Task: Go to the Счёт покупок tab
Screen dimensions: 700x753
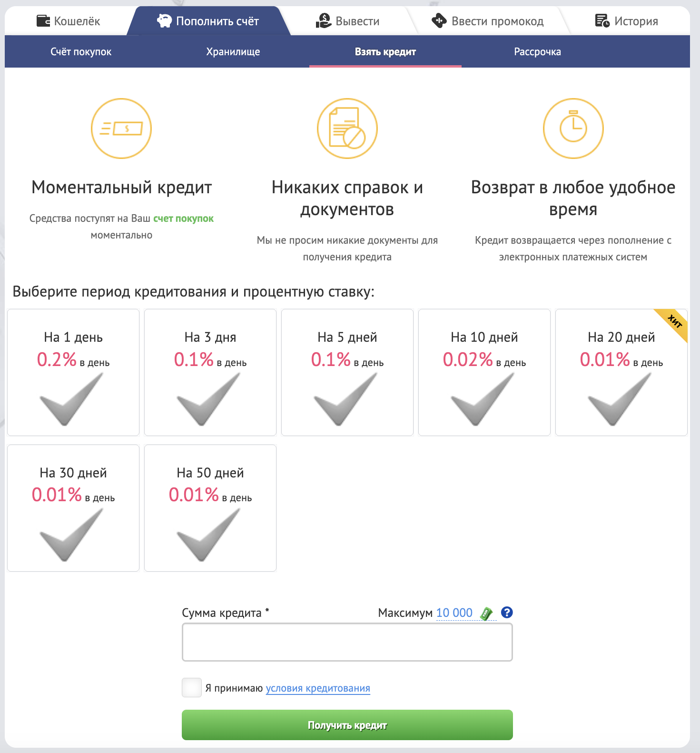Action: point(81,52)
